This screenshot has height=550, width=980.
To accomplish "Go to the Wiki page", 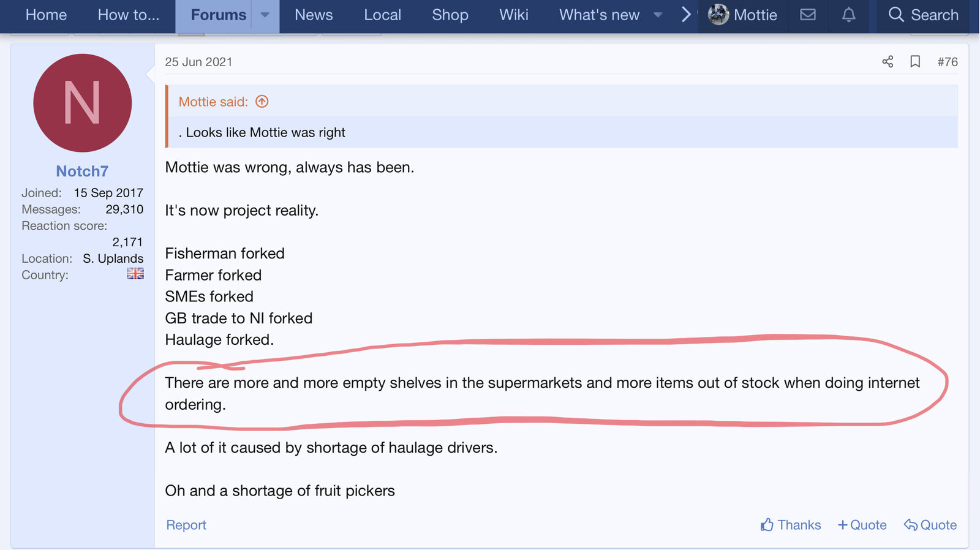I will pyautogui.click(x=513, y=15).
